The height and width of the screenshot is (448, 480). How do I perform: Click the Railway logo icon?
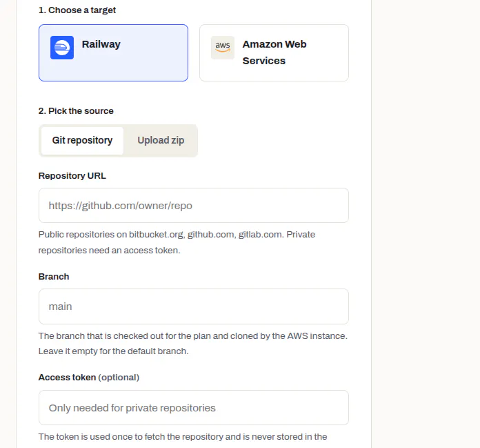[62, 48]
